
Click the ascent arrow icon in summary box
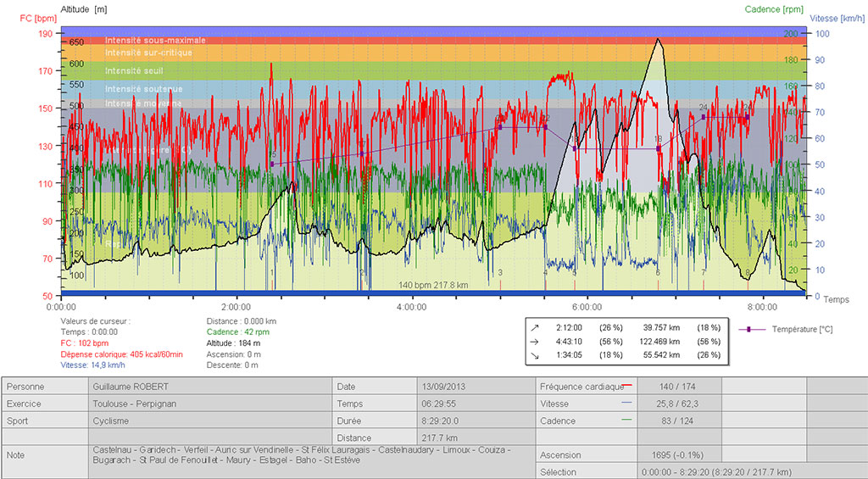point(535,327)
